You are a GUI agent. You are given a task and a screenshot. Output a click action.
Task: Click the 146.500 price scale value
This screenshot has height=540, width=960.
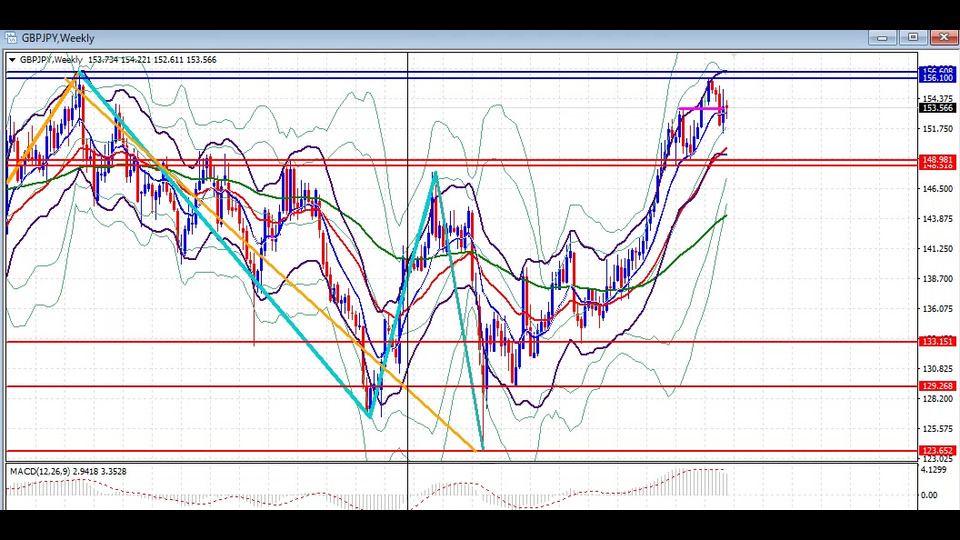[937, 189]
